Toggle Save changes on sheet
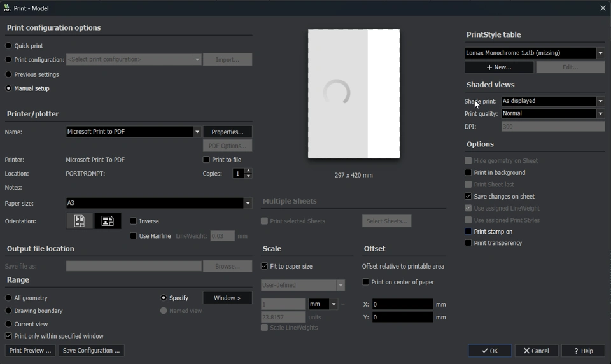 [x=468, y=196]
